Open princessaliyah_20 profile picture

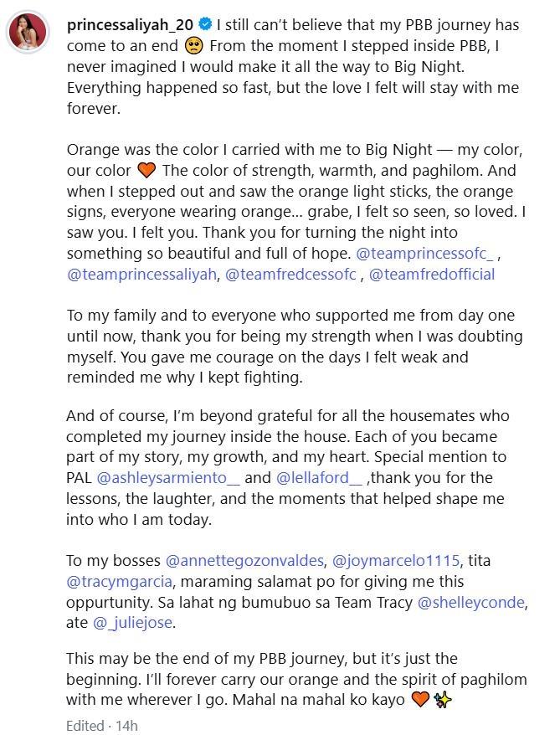pyautogui.click(x=28, y=32)
